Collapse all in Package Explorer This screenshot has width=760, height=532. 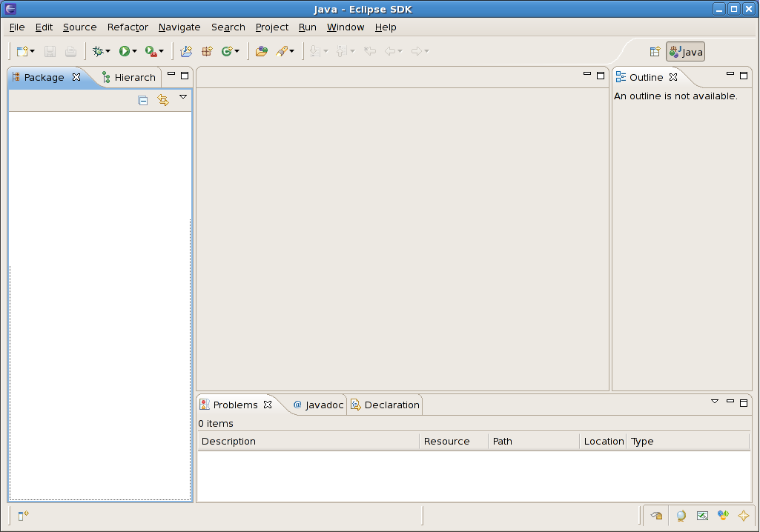tap(143, 101)
